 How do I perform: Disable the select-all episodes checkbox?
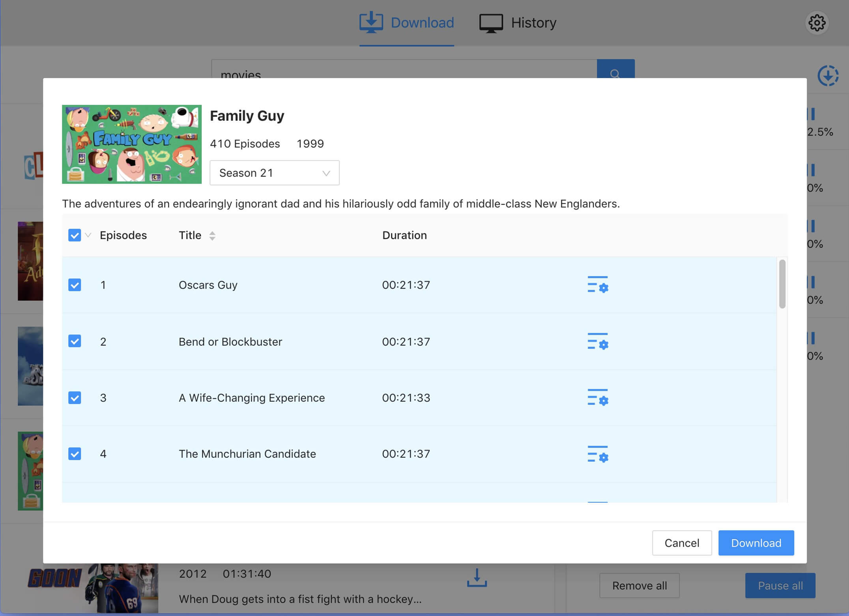click(x=75, y=235)
